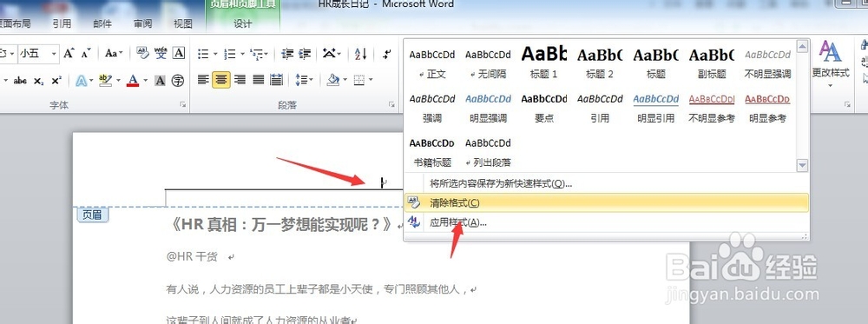Apply the 明显引用 style
The image size is (868, 324).
[656, 108]
